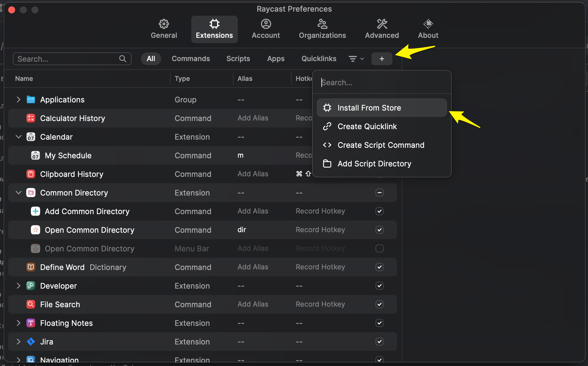This screenshot has width=588, height=366.
Task: Open the Organizations preferences icon
Action: pos(322,24)
